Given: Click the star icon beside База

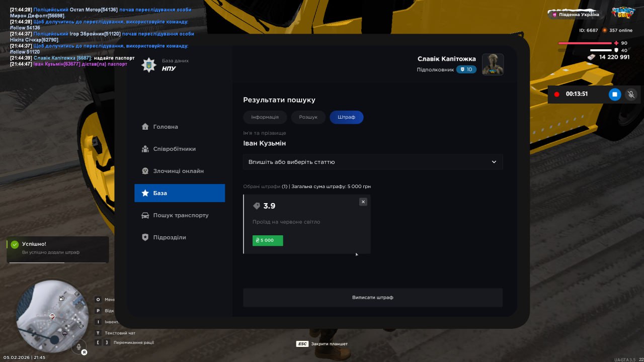Looking at the screenshot, I should click(x=145, y=193).
